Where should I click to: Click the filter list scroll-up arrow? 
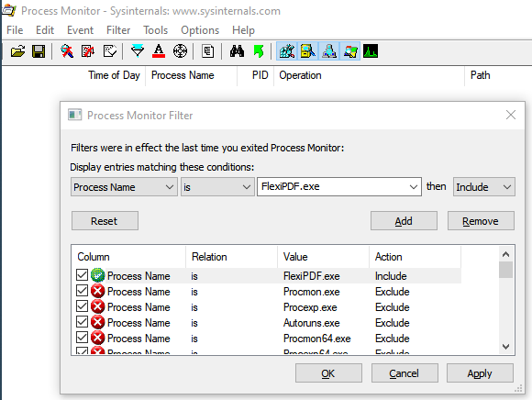point(505,254)
